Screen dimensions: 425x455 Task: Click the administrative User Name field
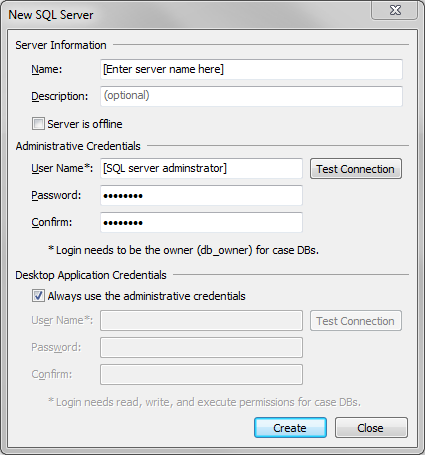(x=201, y=168)
